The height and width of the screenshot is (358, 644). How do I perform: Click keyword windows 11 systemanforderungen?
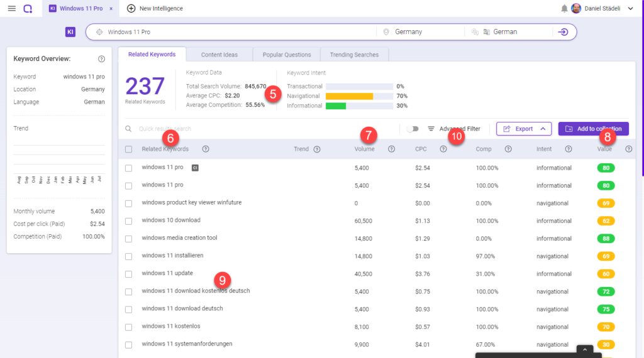[187, 344]
